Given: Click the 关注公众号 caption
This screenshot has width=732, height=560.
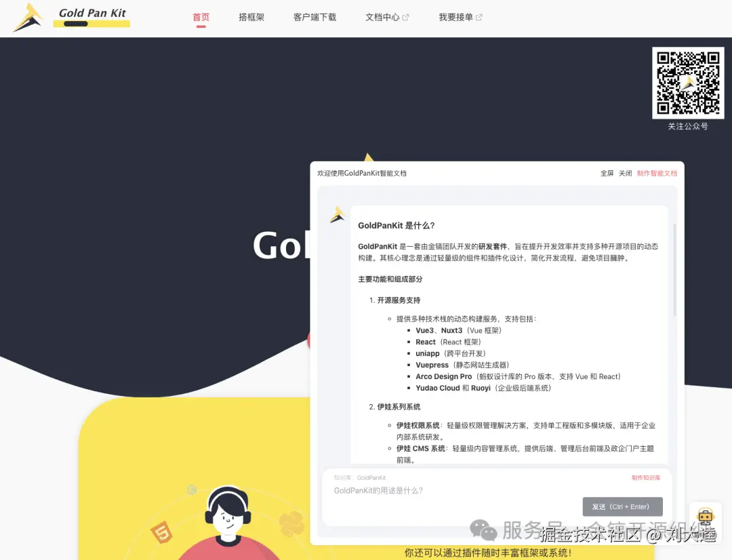Looking at the screenshot, I should [688, 126].
